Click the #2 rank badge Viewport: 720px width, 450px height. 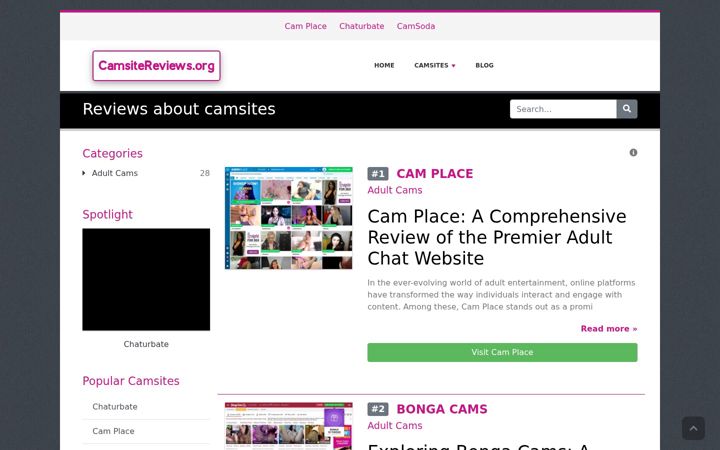click(378, 409)
